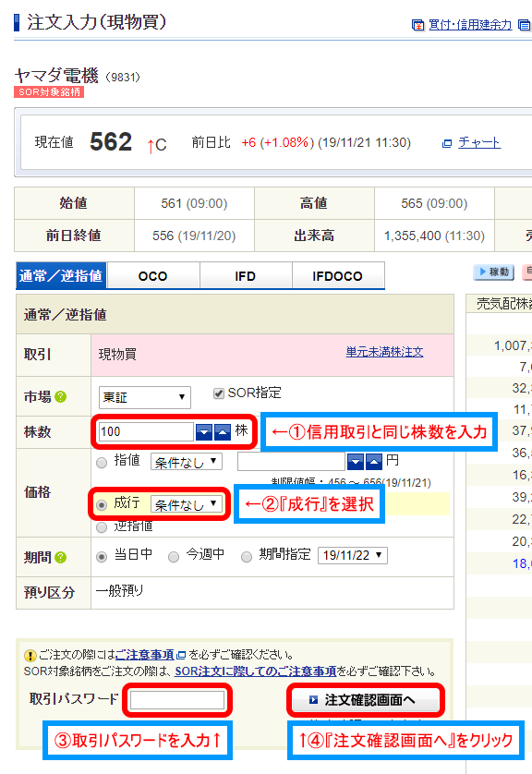
Task: Open the 指値 条件なし dropdown
Action: pyautogui.click(x=186, y=462)
